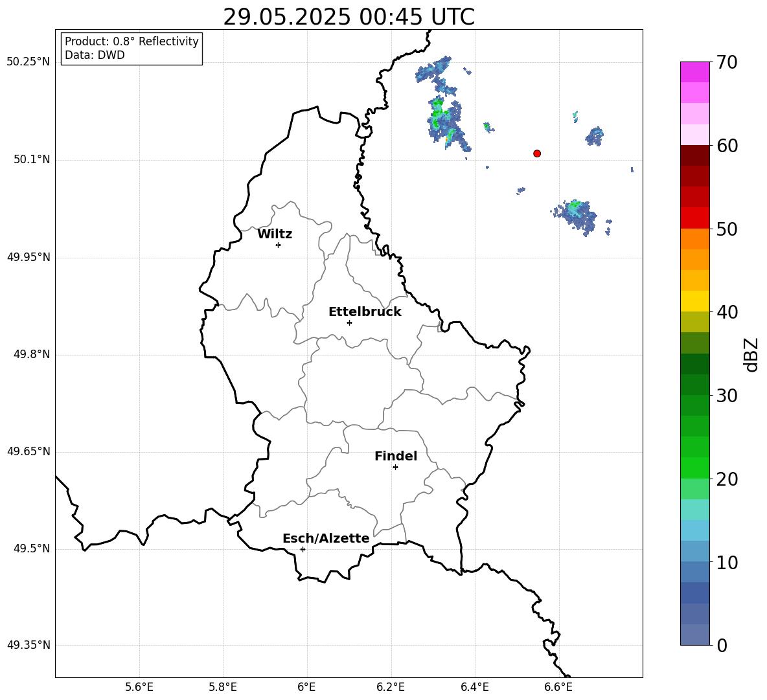Click the Esch/Alzette city label

coord(326,539)
